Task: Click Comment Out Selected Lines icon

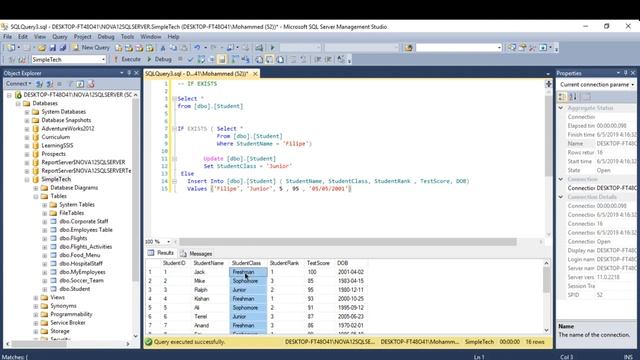Action: point(293,60)
